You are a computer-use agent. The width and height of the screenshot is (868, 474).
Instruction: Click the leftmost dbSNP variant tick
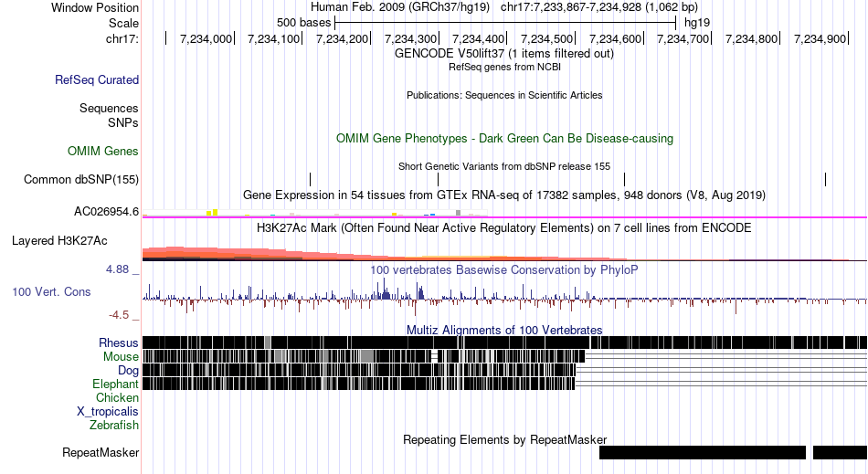310,179
